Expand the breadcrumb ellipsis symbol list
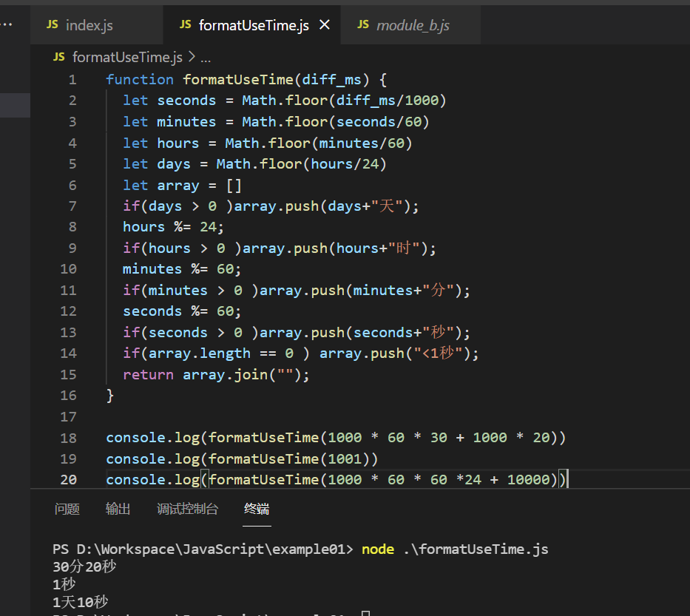The image size is (690, 616). [206, 58]
